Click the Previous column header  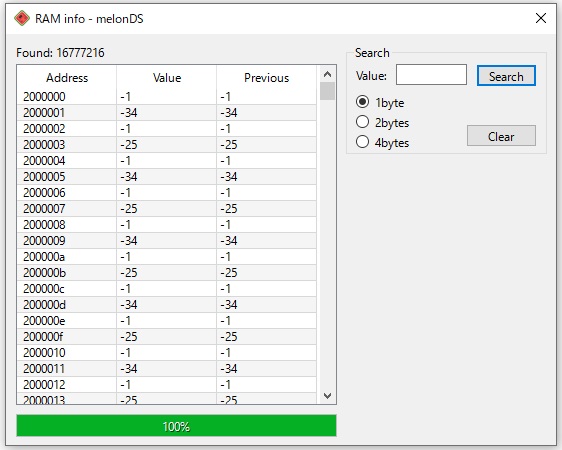pyautogui.click(x=266, y=78)
